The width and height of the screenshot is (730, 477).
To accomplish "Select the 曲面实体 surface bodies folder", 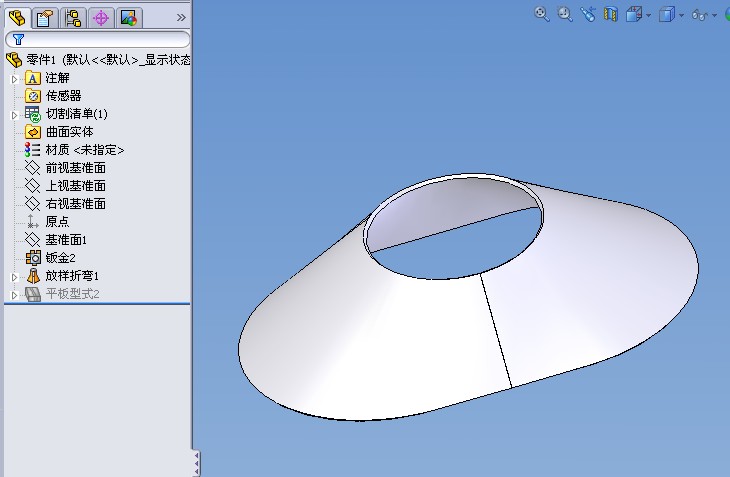I will click(59, 132).
